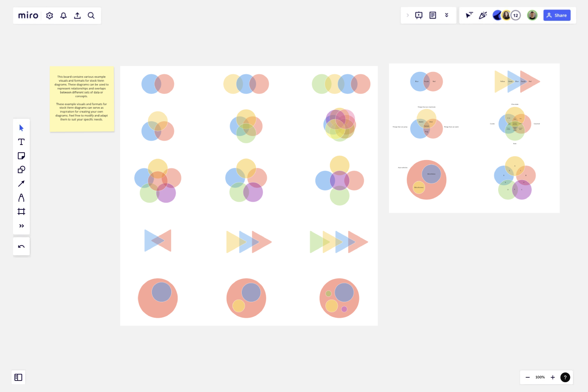Toggle collaborators' cursors visibility
This screenshot has height=392, width=588.
469,15
